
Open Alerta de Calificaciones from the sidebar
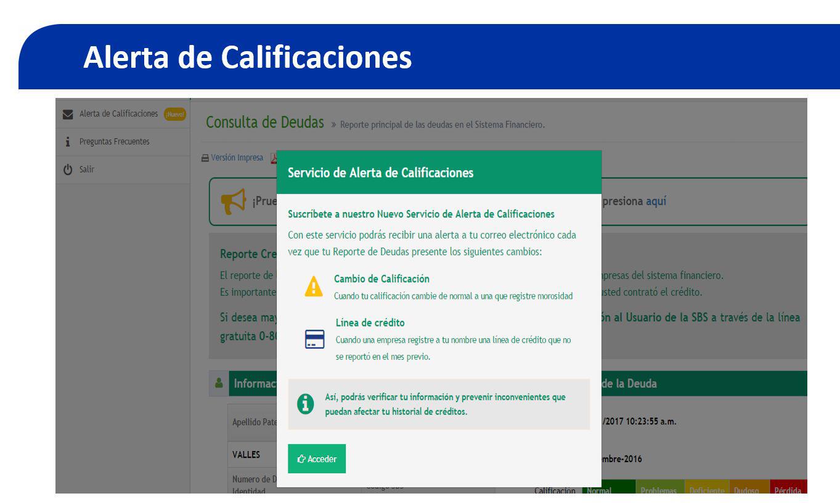(118, 114)
